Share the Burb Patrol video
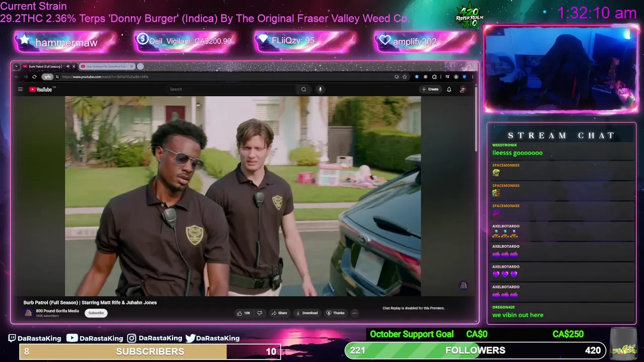The image size is (644, 362). 279,313
